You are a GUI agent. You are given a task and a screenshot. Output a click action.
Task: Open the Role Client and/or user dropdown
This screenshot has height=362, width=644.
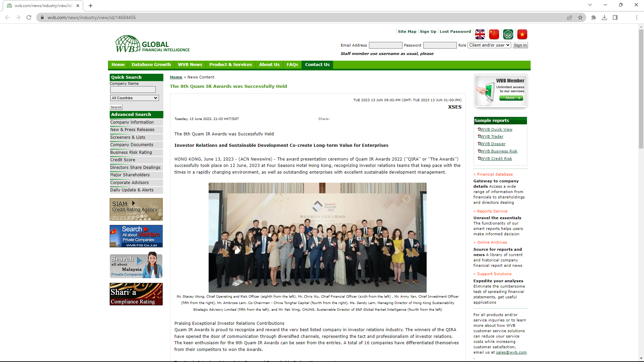[x=489, y=45]
